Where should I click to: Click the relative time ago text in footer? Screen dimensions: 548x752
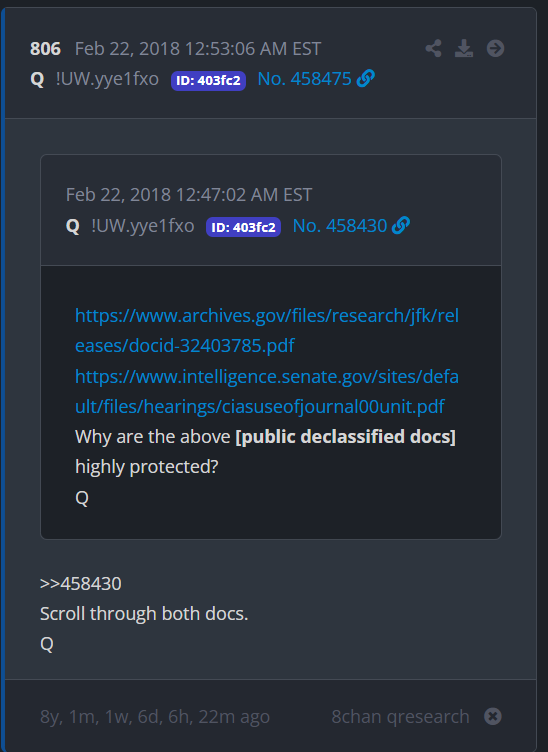point(155,717)
